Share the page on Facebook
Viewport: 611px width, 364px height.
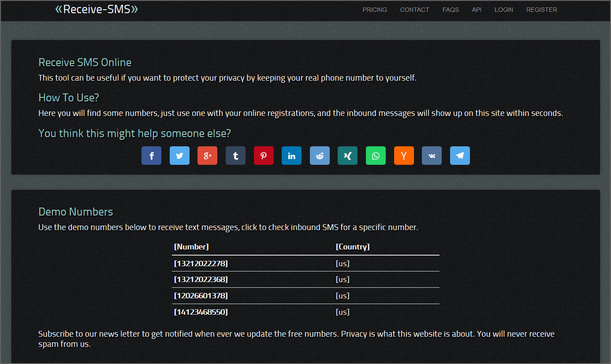(151, 156)
